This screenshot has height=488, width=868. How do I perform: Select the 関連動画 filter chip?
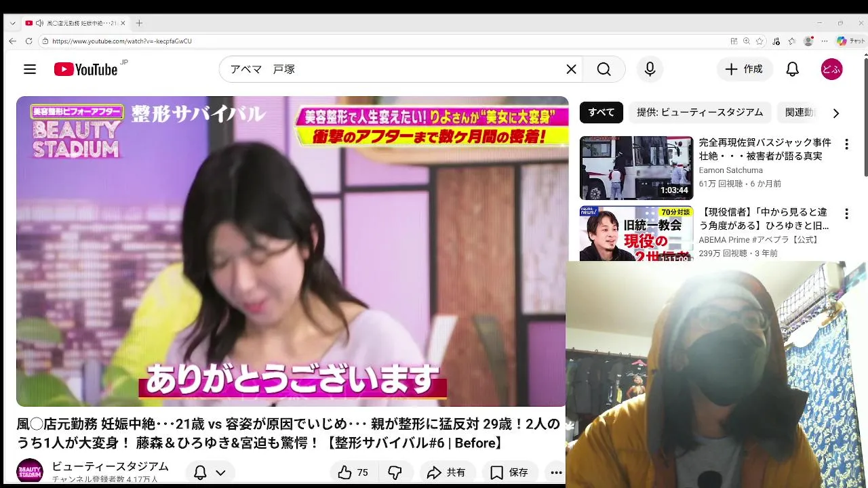click(x=799, y=113)
